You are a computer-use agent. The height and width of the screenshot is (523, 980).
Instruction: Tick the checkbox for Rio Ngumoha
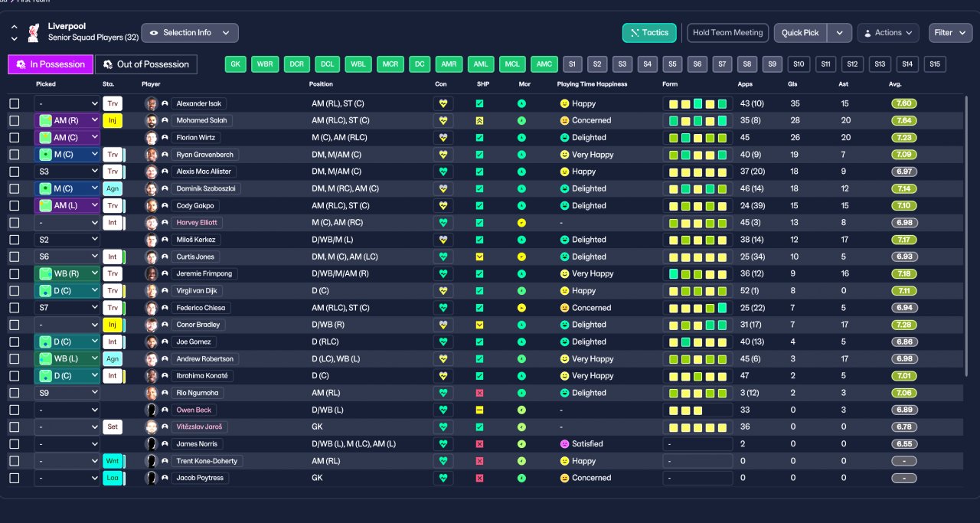pyautogui.click(x=15, y=393)
